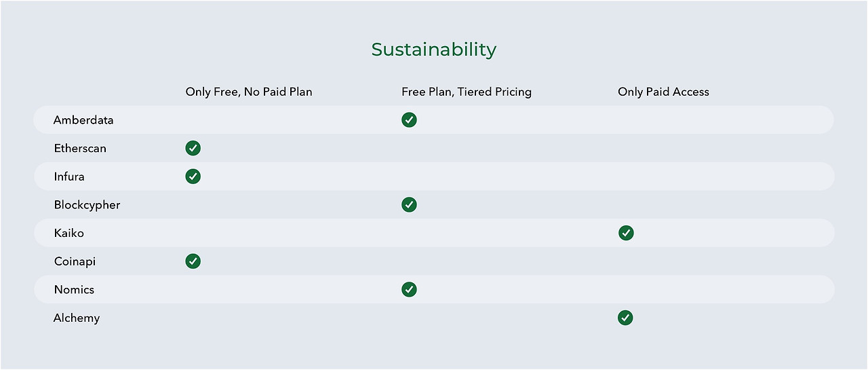This screenshot has width=868, height=370.
Task: Select the Etherscan row label
Action: [x=80, y=148]
